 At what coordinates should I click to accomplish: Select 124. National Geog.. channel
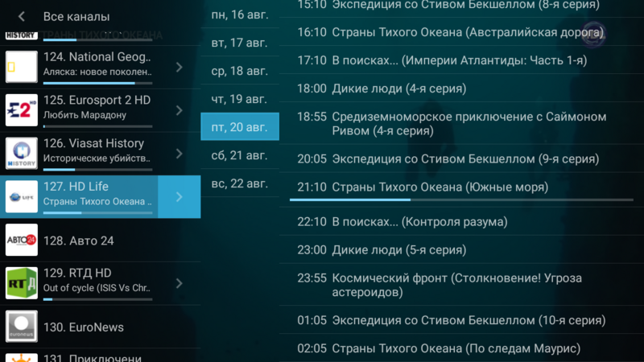(x=100, y=67)
